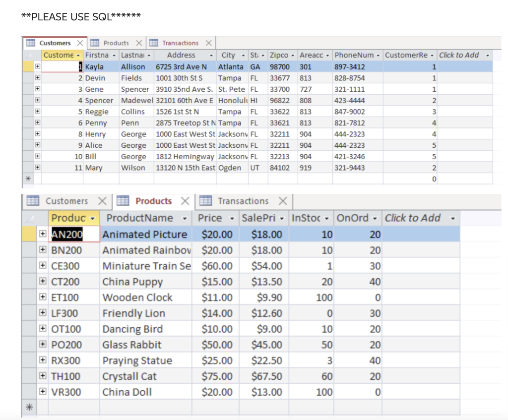Close the Transactions tab in the upper table

coord(209,43)
